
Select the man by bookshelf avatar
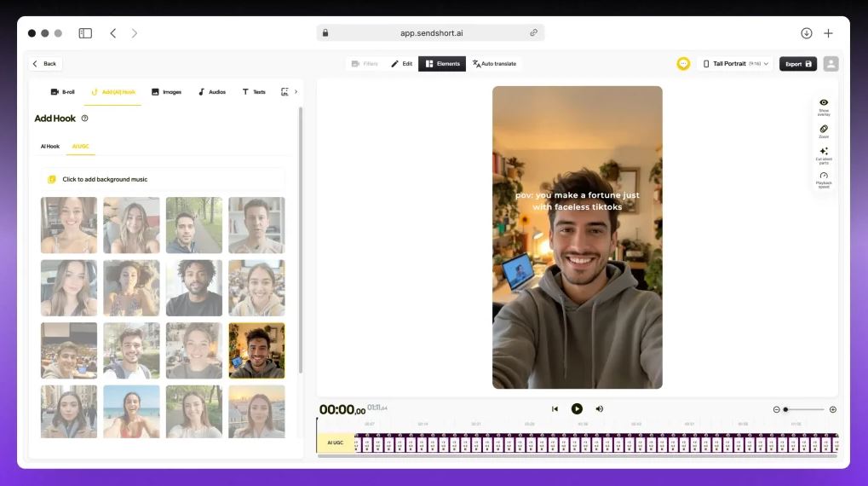click(x=257, y=226)
